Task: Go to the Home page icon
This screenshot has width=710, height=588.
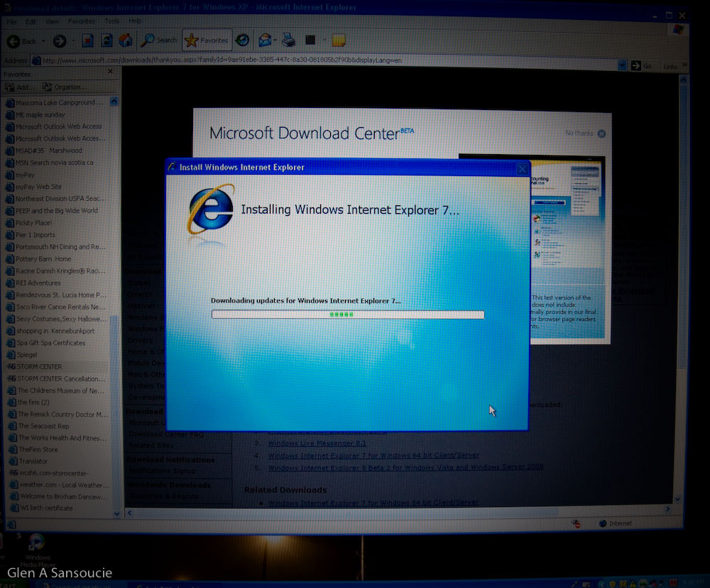Action: point(126,40)
